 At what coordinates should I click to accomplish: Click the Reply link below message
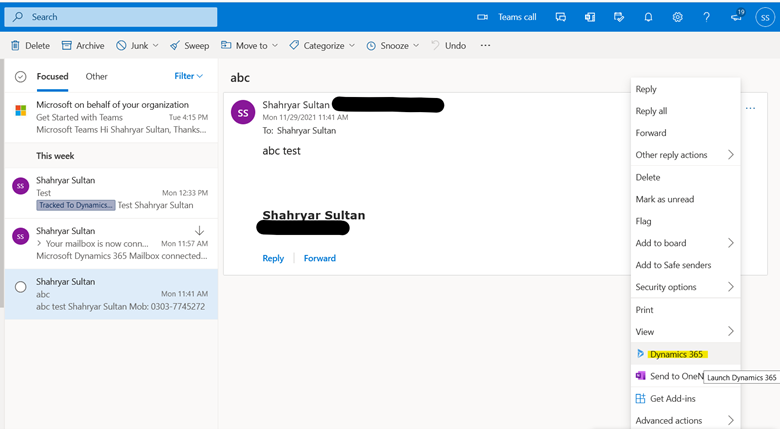[x=273, y=258]
